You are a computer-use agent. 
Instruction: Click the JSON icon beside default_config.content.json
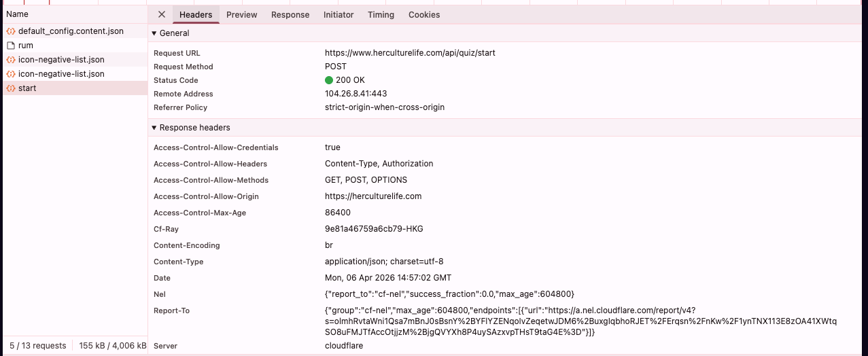point(11,31)
